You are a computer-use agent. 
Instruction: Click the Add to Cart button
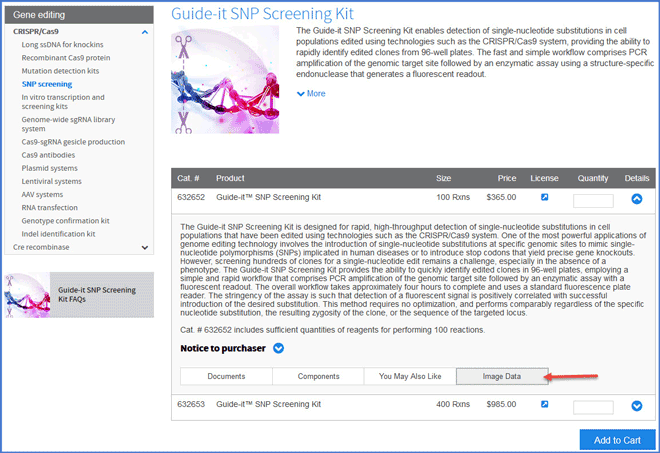[x=617, y=440]
